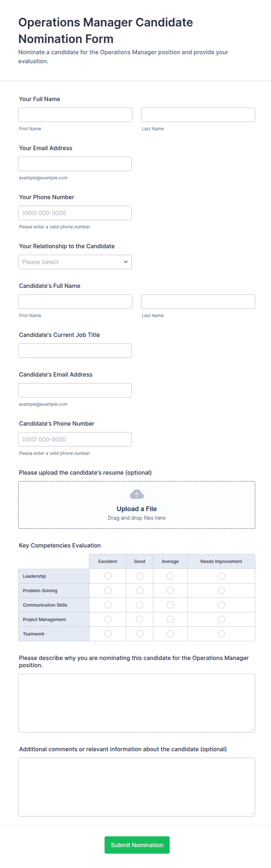Image resolution: width=271 pixels, height=868 pixels.
Task: Focus your First Name input field
Action: coord(75,115)
